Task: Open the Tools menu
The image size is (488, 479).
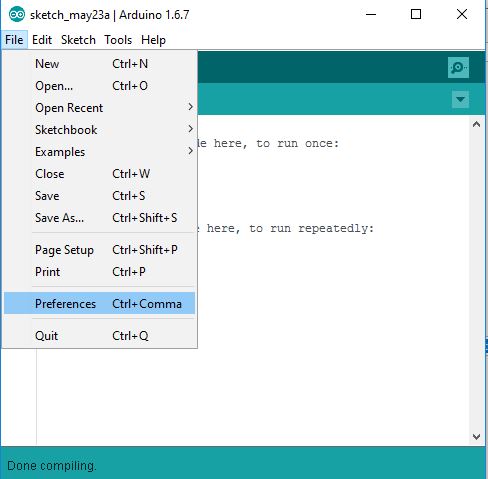Action: 118,40
